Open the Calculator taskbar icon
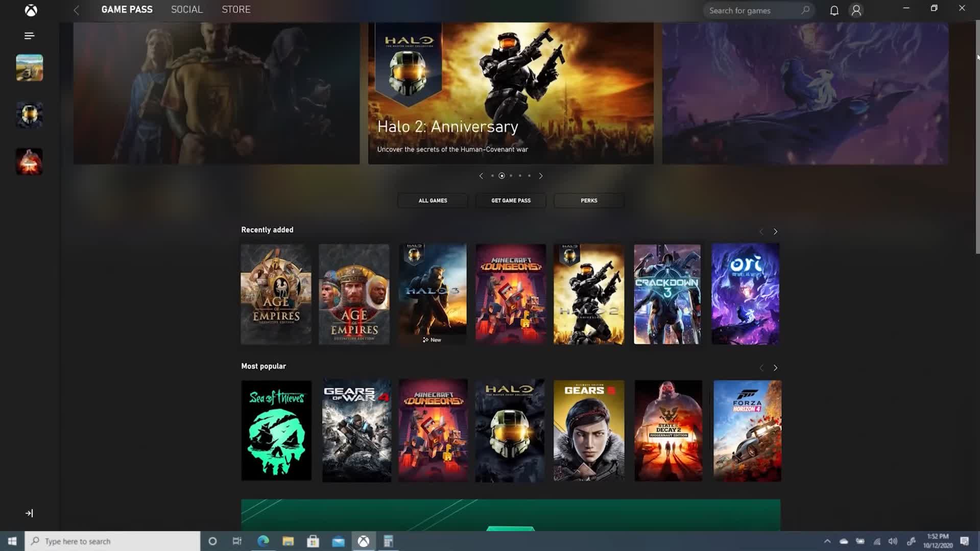This screenshot has width=980, height=551. pyautogui.click(x=388, y=541)
